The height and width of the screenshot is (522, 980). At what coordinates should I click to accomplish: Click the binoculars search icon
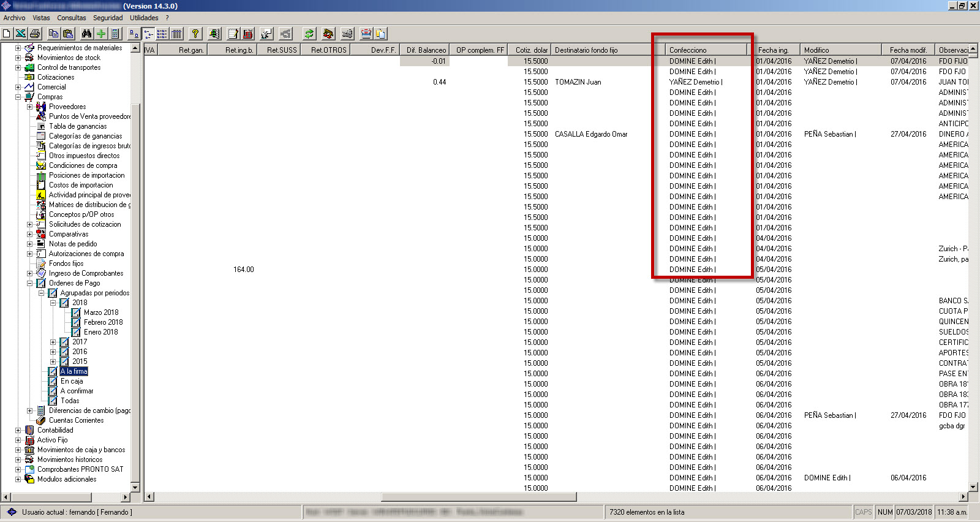(x=86, y=34)
